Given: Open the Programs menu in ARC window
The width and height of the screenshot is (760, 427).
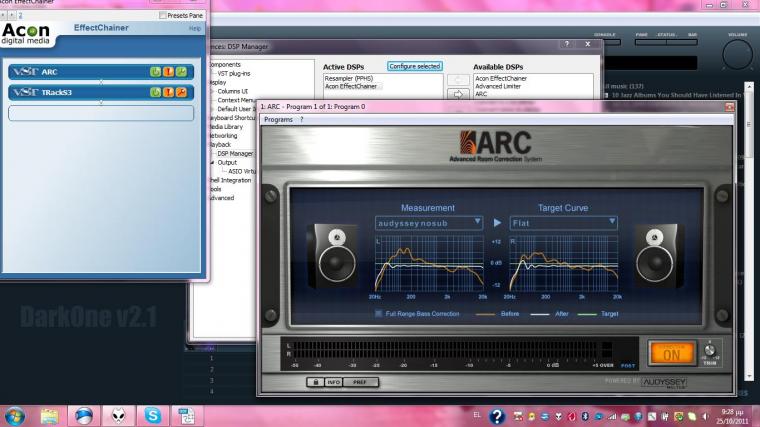Looking at the screenshot, I should [278, 119].
